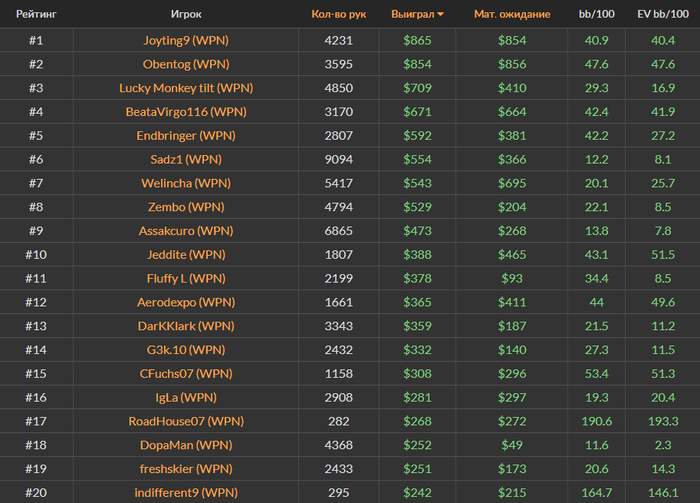Open player Joyting9 (WPN)
Image resolution: width=700 pixels, height=503 pixels.
[186, 41]
